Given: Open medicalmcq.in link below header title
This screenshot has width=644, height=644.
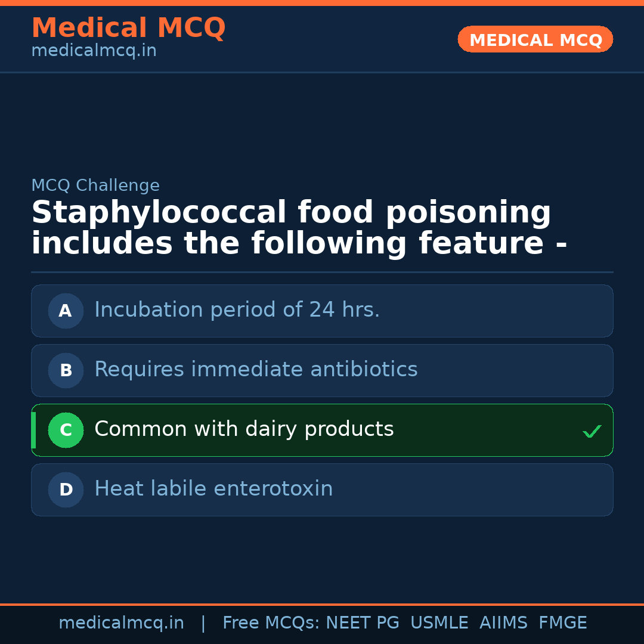Looking at the screenshot, I should coord(94,51).
